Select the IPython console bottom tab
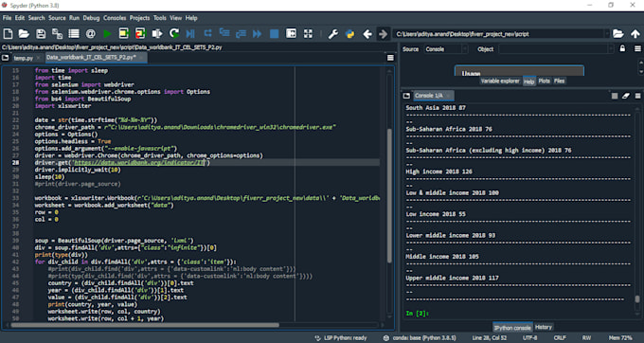 (x=512, y=328)
